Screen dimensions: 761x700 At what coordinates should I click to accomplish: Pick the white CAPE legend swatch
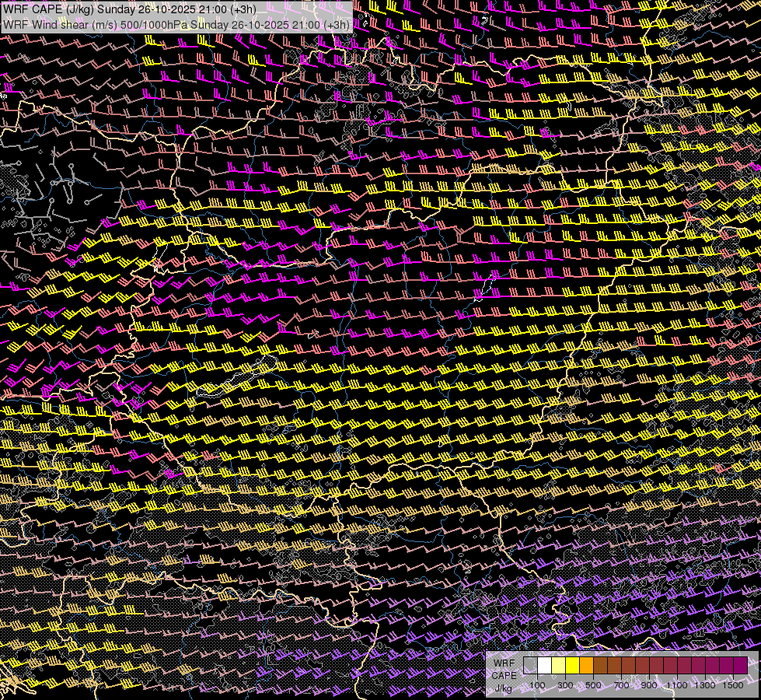click(545, 665)
